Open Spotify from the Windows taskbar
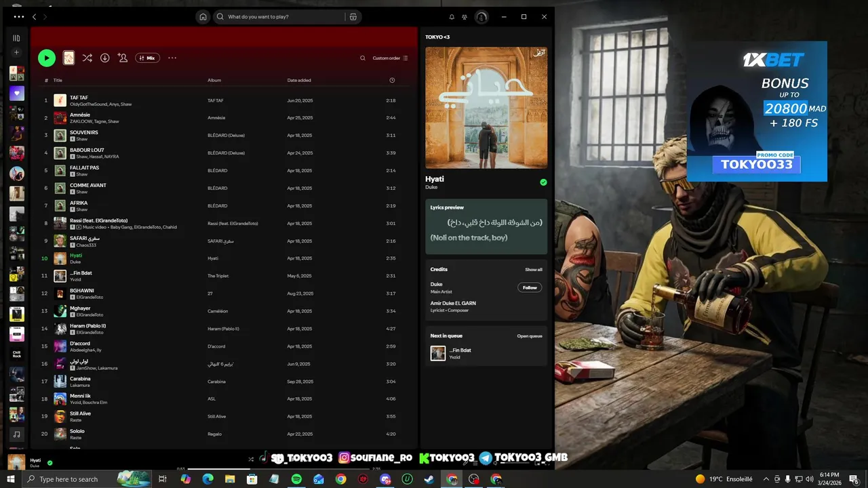The image size is (868, 488). click(x=296, y=479)
